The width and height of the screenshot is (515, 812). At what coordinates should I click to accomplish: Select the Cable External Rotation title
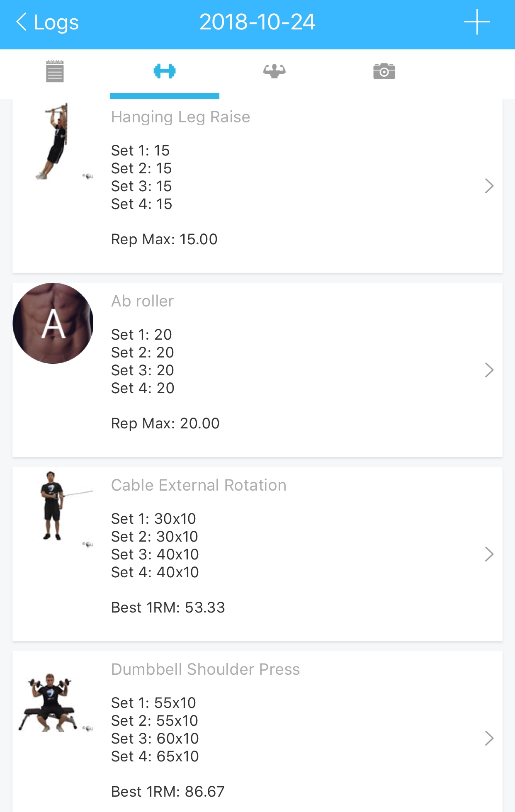pyautogui.click(x=199, y=485)
